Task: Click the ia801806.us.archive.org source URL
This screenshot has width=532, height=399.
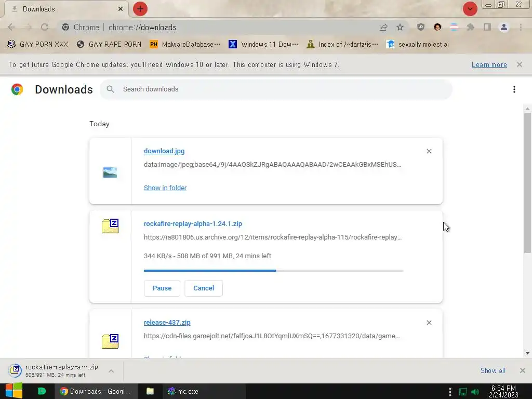Action: coord(272,237)
